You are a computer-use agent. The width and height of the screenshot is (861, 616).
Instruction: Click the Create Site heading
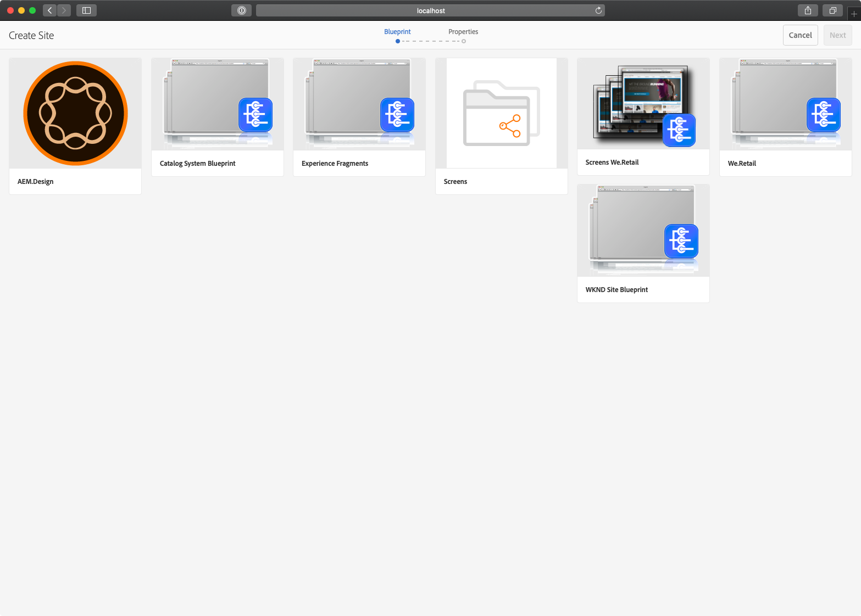(31, 36)
